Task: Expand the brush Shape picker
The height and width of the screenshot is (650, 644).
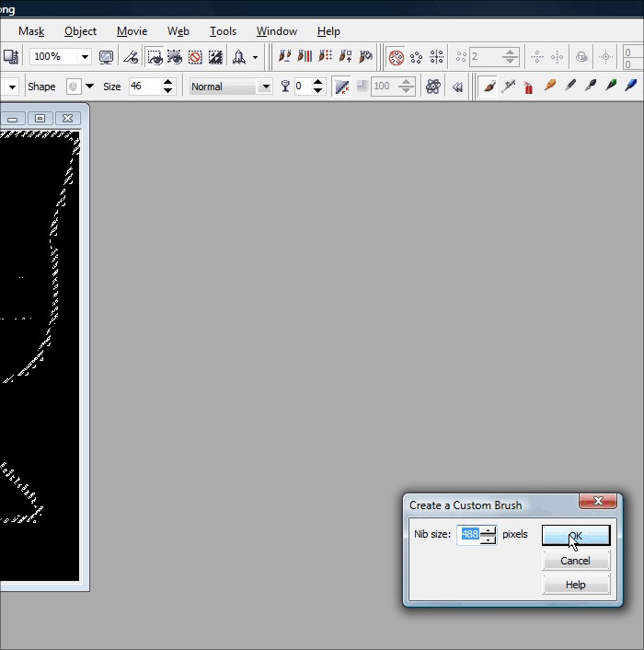Action: [89, 87]
